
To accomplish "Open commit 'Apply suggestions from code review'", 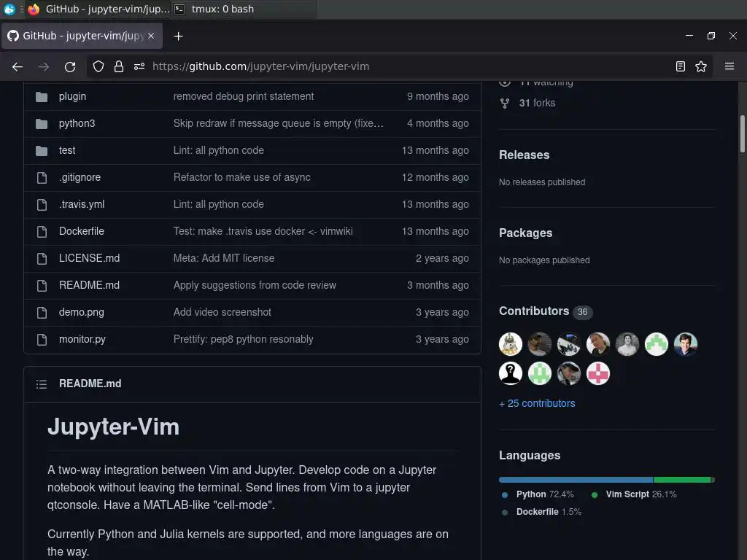I will (x=255, y=285).
